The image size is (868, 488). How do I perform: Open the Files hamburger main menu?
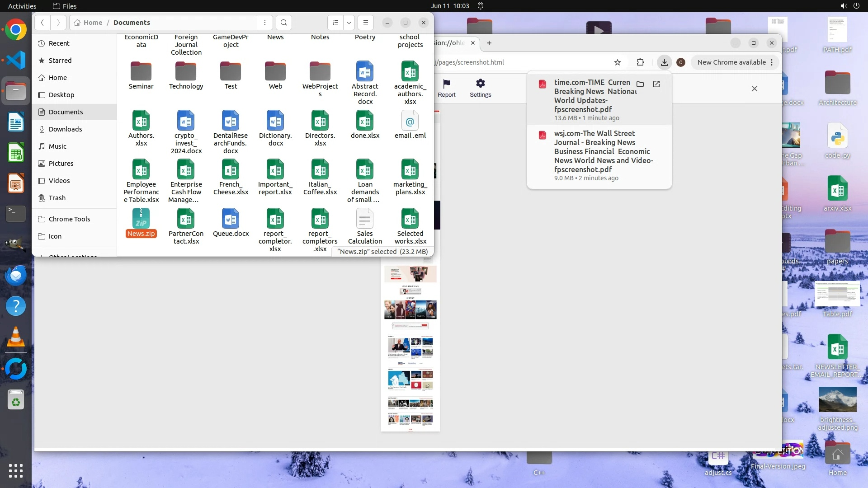[366, 23]
